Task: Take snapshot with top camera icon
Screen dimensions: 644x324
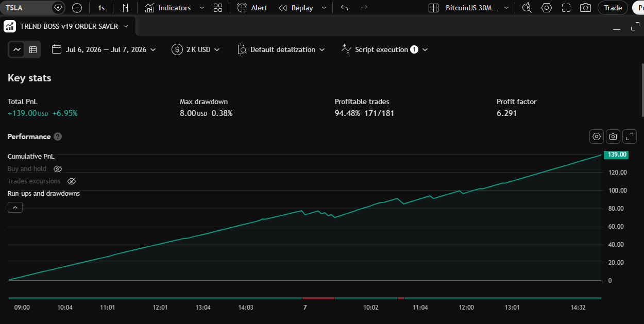Action: (585, 8)
